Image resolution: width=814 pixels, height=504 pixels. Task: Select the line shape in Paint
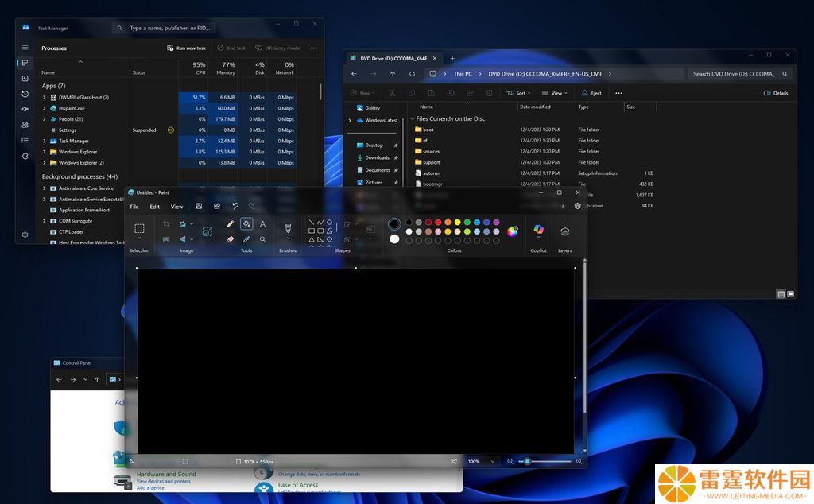pos(312,222)
